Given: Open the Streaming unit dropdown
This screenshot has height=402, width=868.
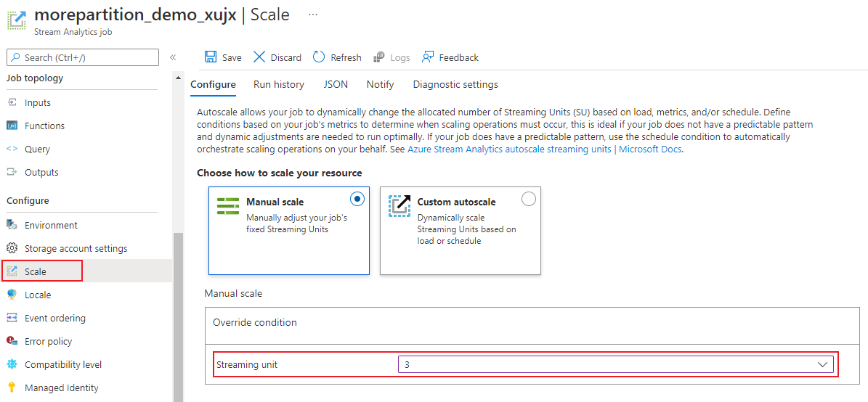Looking at the screenshot, I should point(823,364).
